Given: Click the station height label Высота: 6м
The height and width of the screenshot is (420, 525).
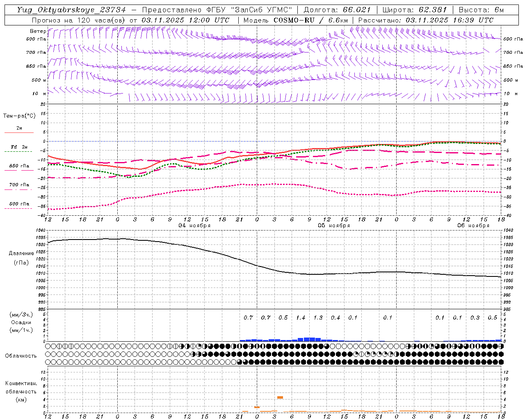Looking at the screenshot, I should [x=481, y=10].
